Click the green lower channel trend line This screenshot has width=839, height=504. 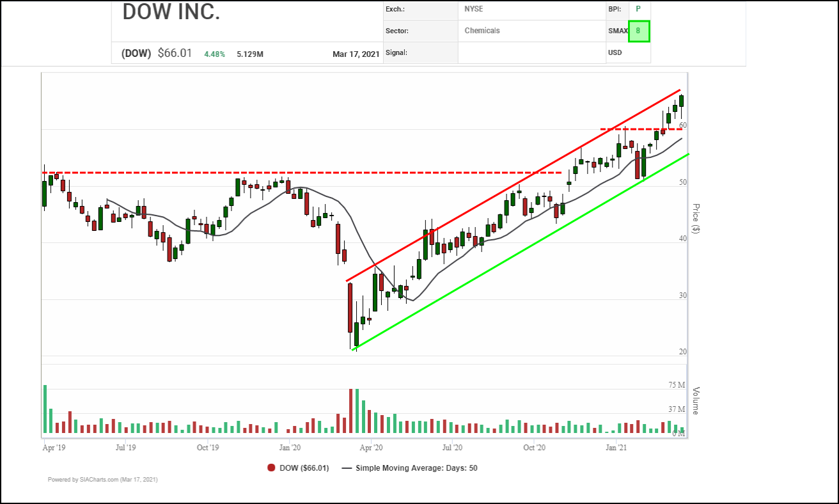[512, 256]
